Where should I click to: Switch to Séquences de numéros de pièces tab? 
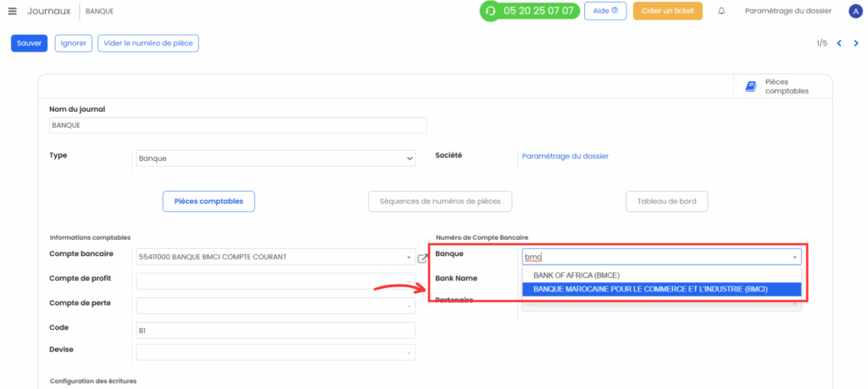pyautogui.click(x=440, y=202)
